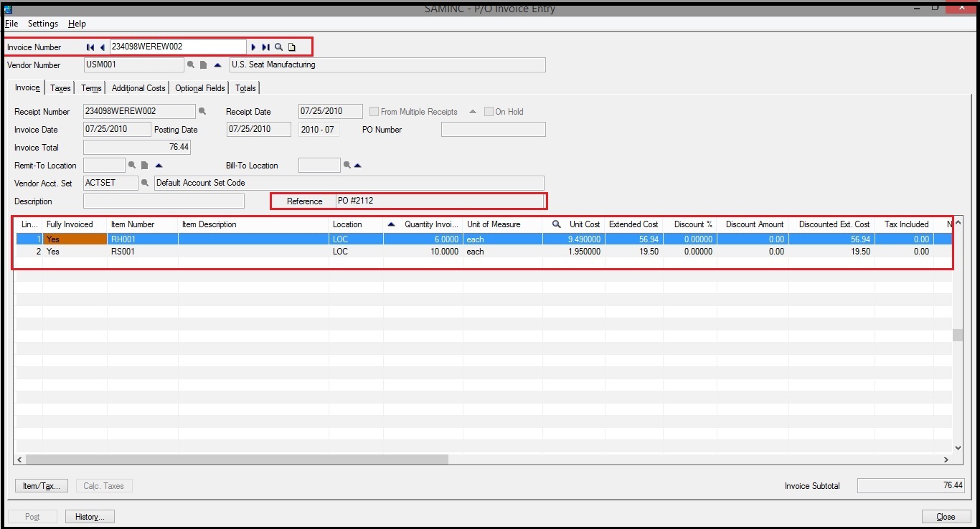
Task: Click zoom arrow beside From Multiple Receipts
Action: point(473,112)
